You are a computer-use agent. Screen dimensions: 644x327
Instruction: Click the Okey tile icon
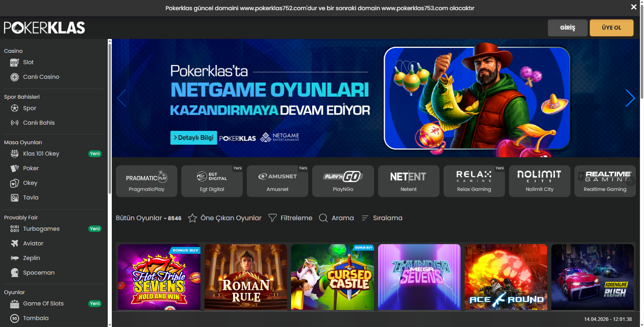pyautogui.click(x=15, y=183)
